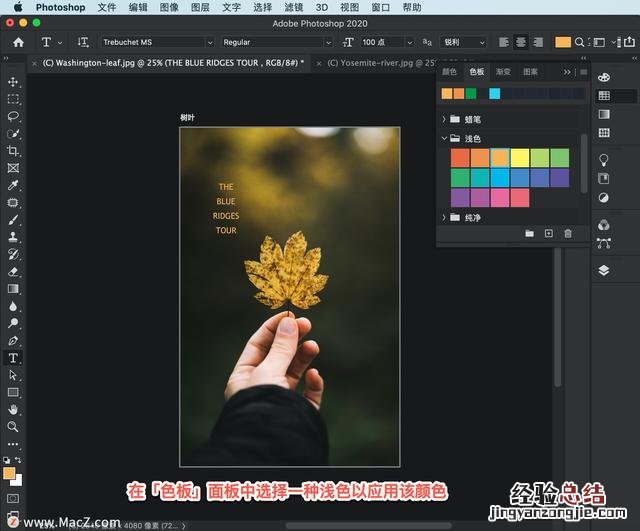Select the Pen tool
The height and width of the screenshot is (531, 640).
point(13,340)
